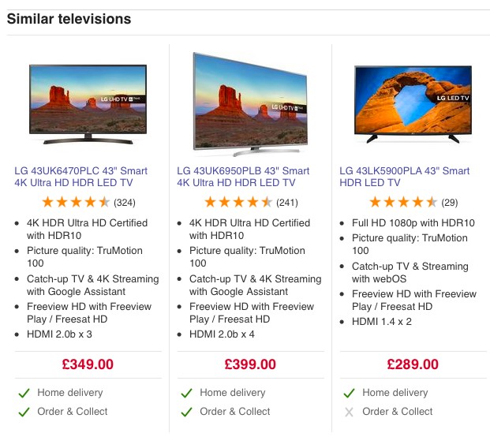490x448 pixels.
Task: Open the LG 43LK5900PLA product image
Action: 413,104
